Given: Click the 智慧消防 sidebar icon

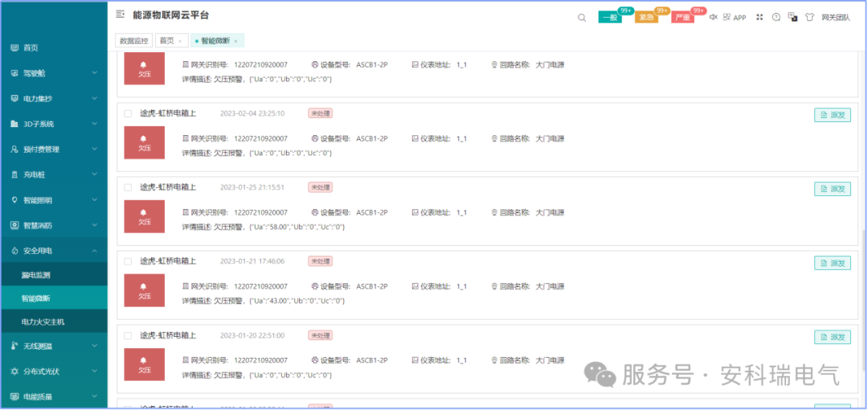Looking at the screenshot, I should [x=15, y=225].
